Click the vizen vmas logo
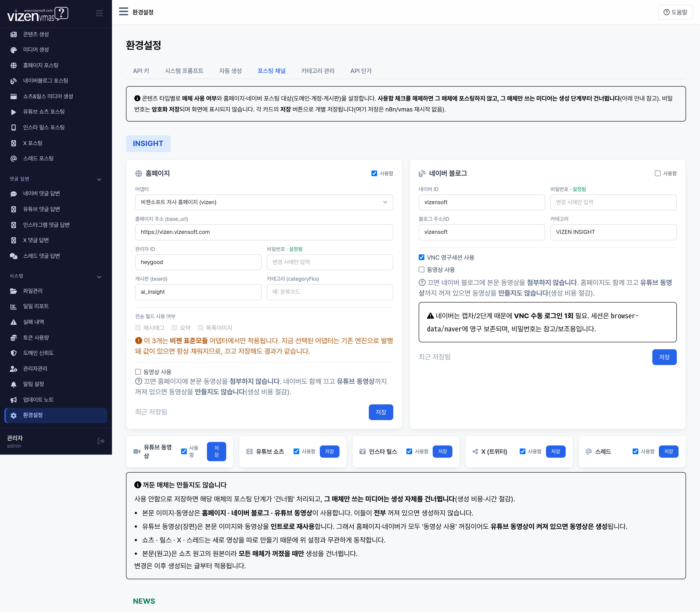Image resolution: width=700 pixels, height=612 pixels. click(38, 14)
